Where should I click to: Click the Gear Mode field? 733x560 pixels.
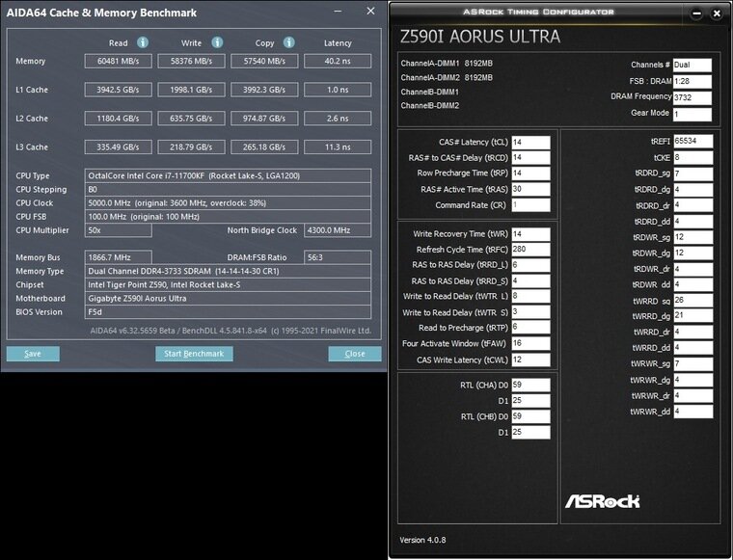coord(692,114)
